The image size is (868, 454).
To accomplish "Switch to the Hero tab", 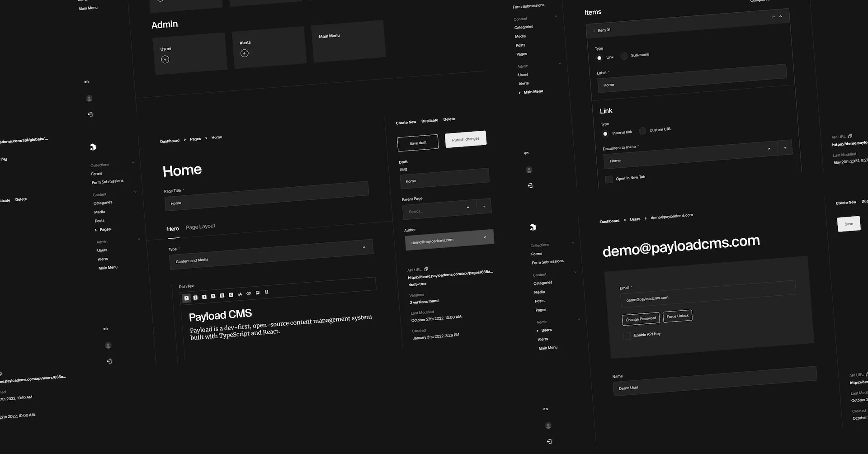I will pyautogui.click(x=173, y=229).
